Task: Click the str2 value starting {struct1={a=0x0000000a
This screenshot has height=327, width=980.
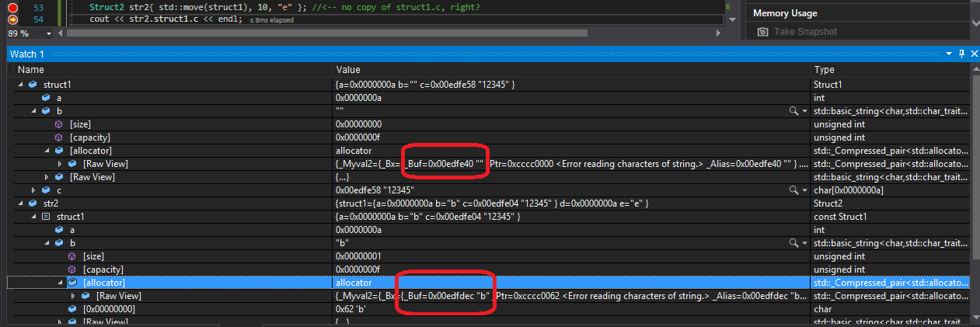Action: point(492,204)
